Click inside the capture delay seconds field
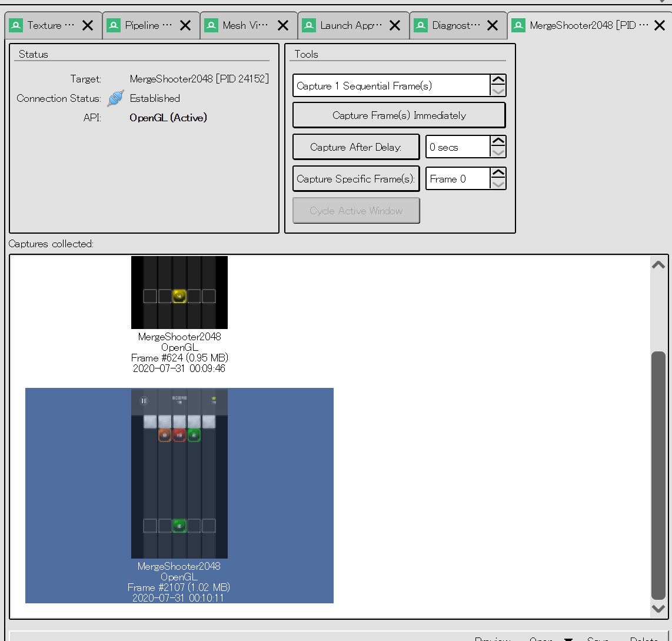This screenshot has width=672, height=641. [x=459, y=147]
